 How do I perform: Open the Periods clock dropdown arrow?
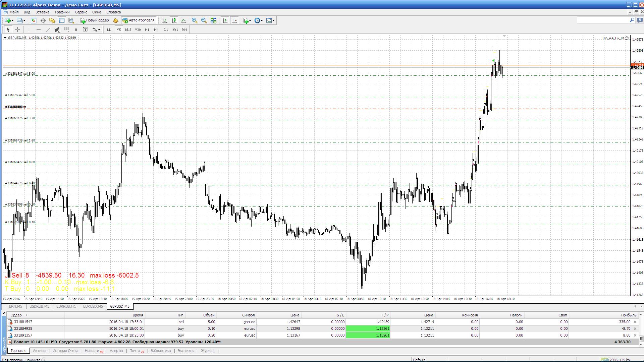[x=262, y=21]
